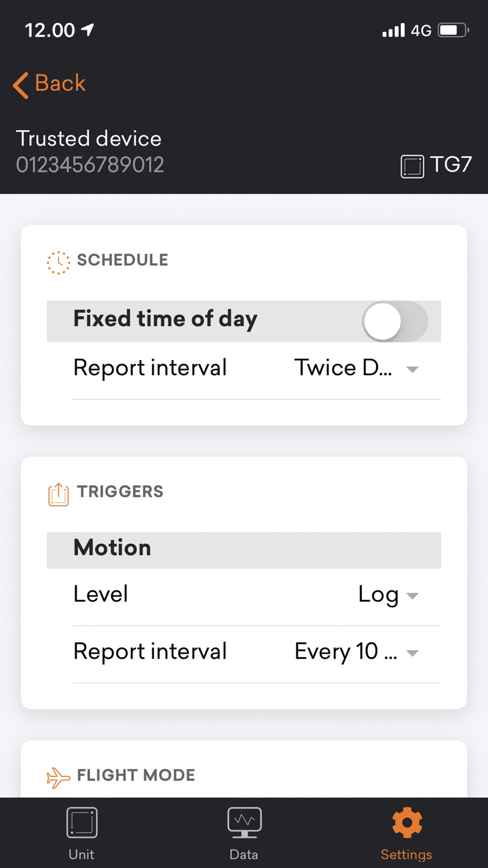Viewport: 488px width, 868px height.
Task: Tap the Data monitor icon
Action: point(244,823)
